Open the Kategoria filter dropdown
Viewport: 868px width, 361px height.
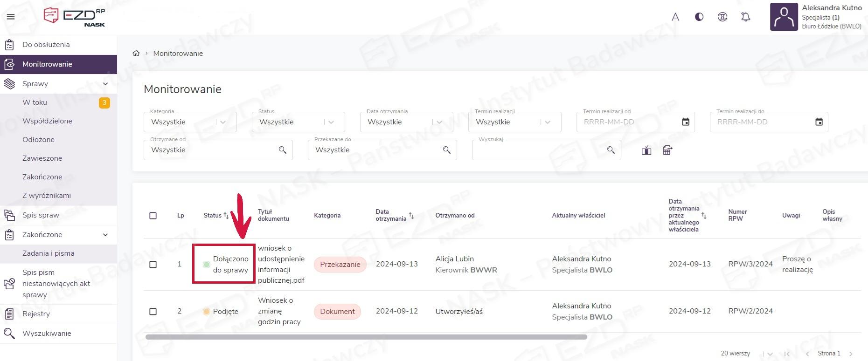pyautogui.click(x=222, y=122)
